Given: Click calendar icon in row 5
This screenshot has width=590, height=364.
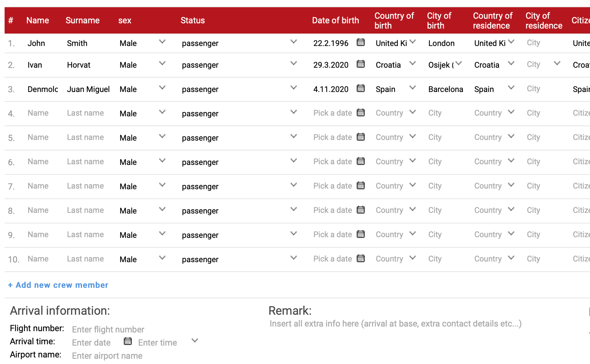Looking at the screenshot, I should 361,137.
